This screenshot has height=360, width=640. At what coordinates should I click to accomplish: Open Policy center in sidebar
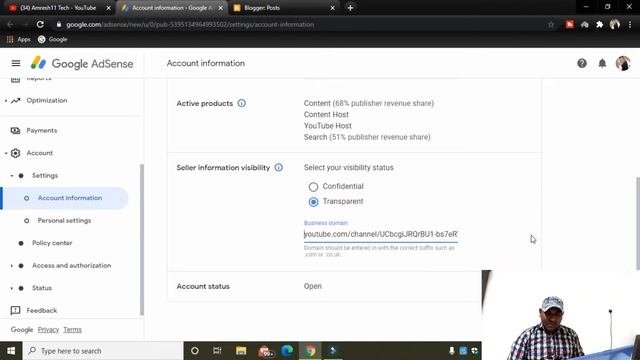(52, 243)
